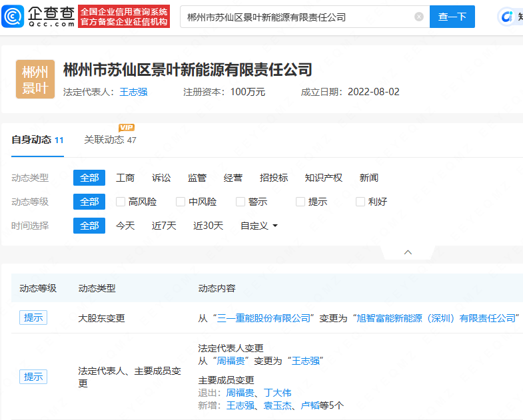523x420 pixels.
Task: Select 全部 in 时间选择 filter
Action: click(89, 226)
